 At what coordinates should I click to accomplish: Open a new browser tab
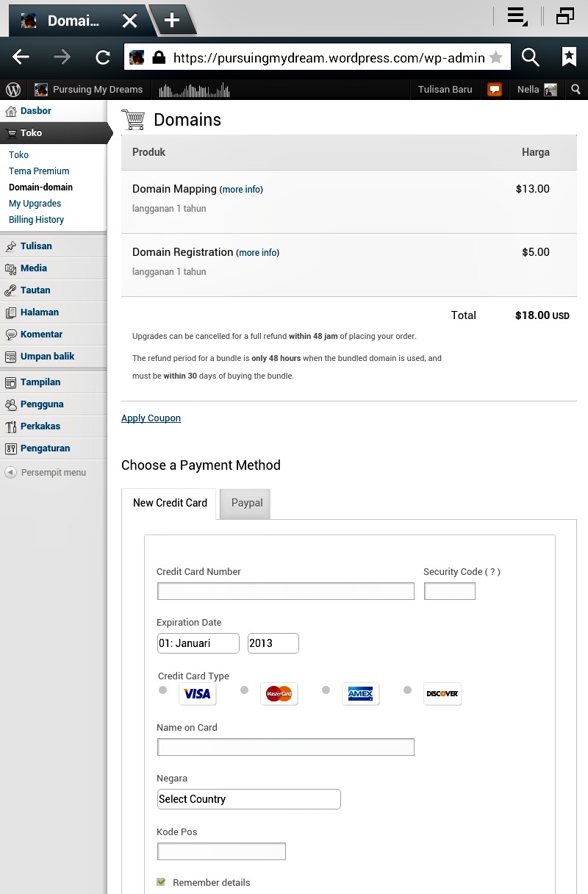pos(172,20)
